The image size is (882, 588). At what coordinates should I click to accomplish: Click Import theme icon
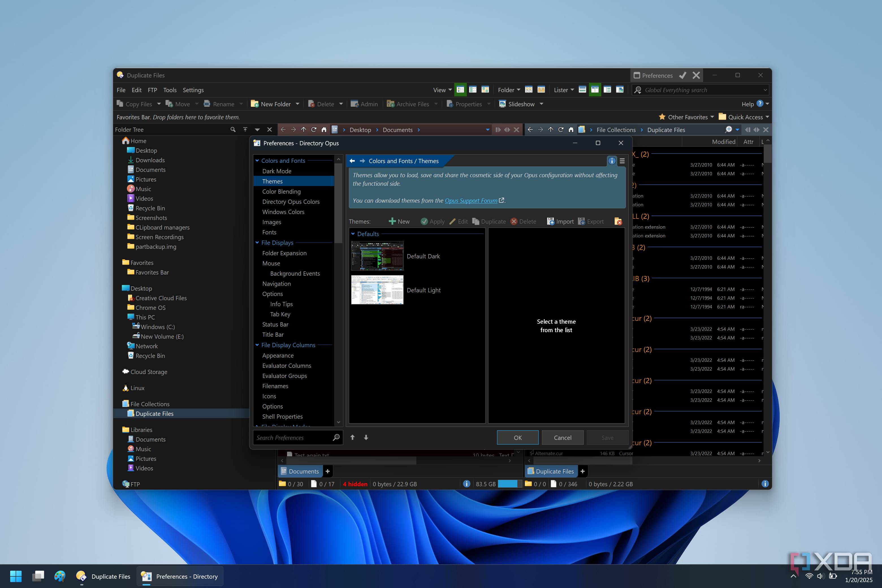[550, 222]
